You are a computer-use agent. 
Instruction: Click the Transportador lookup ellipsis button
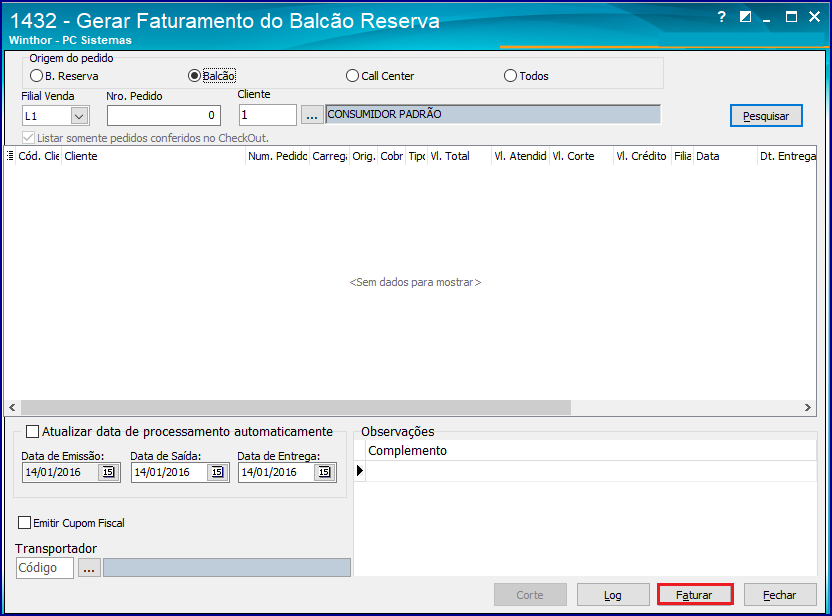(89, 568)
